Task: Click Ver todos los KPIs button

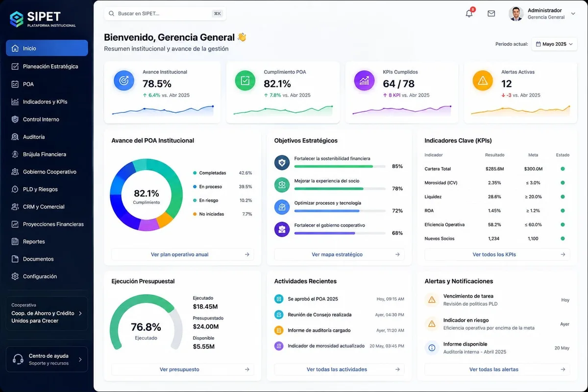Action: (497, 255)
